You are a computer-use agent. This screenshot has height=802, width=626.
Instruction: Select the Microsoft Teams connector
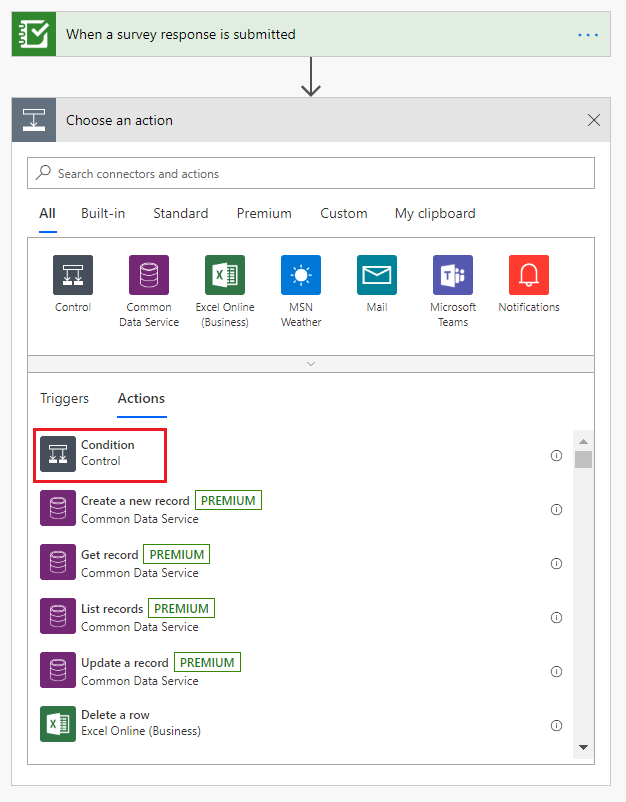(x=453, y=275)
